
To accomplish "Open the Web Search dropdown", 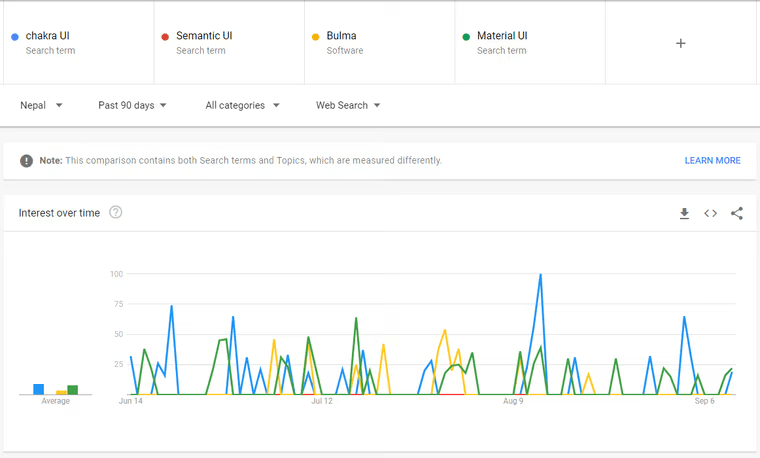I will pos(348,105).
